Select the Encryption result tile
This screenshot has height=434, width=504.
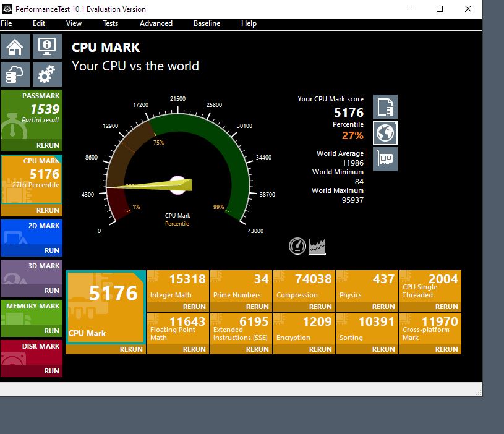tap(304, 329)
